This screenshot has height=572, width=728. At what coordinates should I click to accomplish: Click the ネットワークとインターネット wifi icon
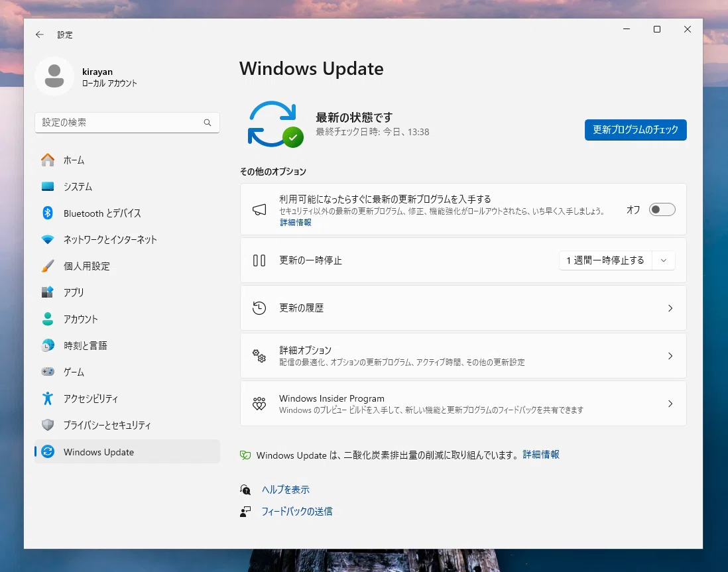48,239
